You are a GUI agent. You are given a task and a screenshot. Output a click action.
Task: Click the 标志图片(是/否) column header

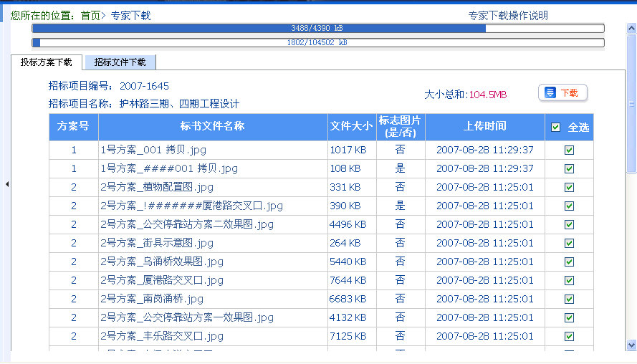click(401, 127)
